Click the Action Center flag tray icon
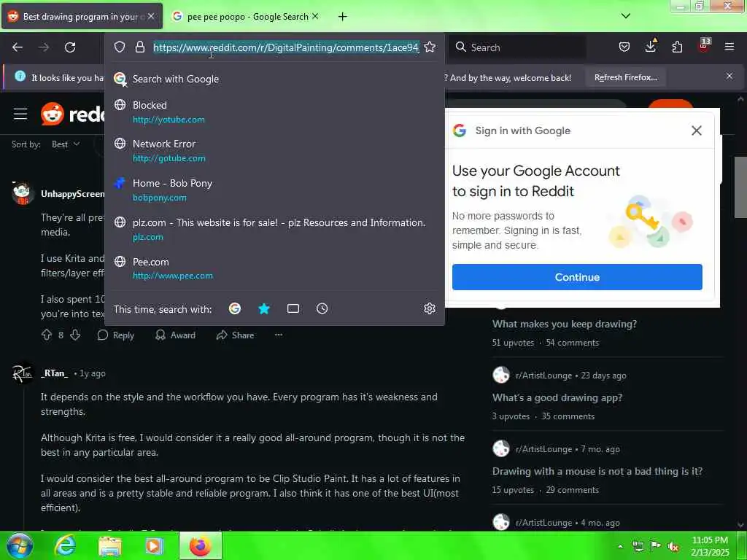This screenshot has width=747, height=560. click(656, 546)
